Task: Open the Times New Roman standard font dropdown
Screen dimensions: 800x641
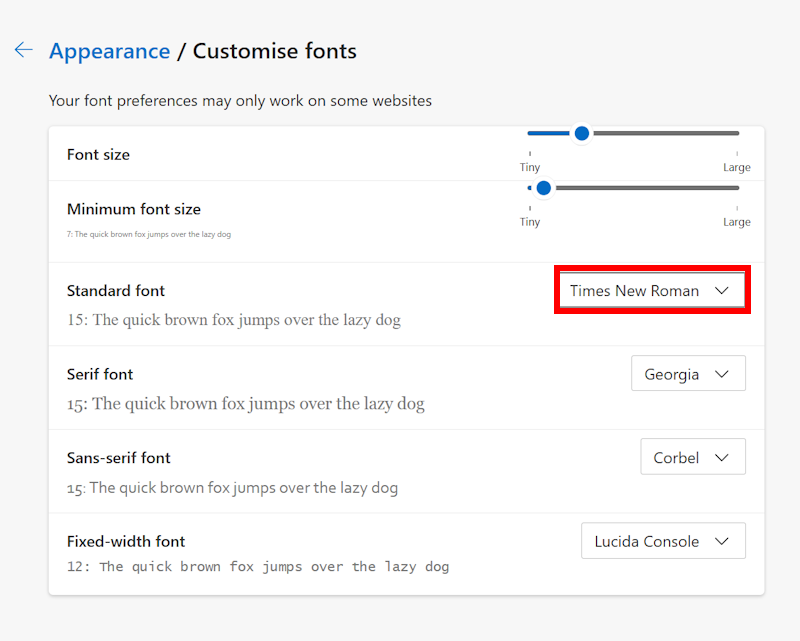Action: [651, 291]
